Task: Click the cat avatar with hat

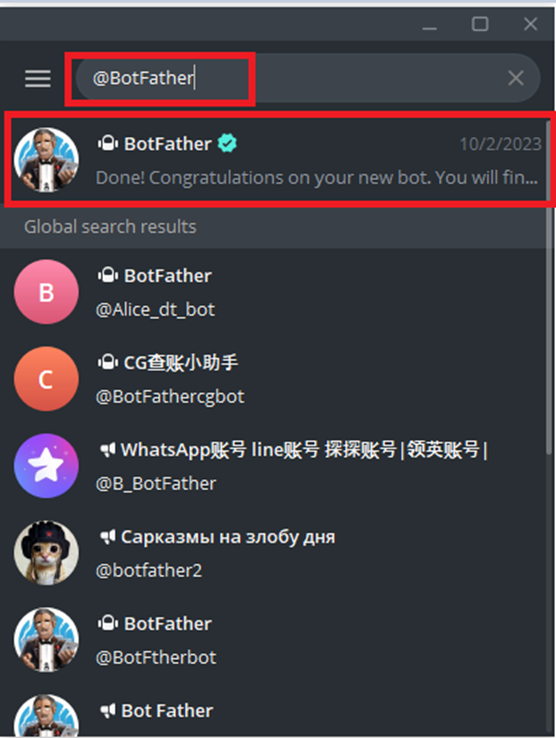Action: tap(46, 553)
